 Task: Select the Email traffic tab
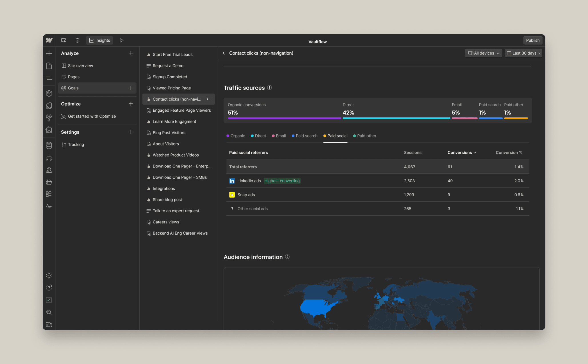coord(279,136)
